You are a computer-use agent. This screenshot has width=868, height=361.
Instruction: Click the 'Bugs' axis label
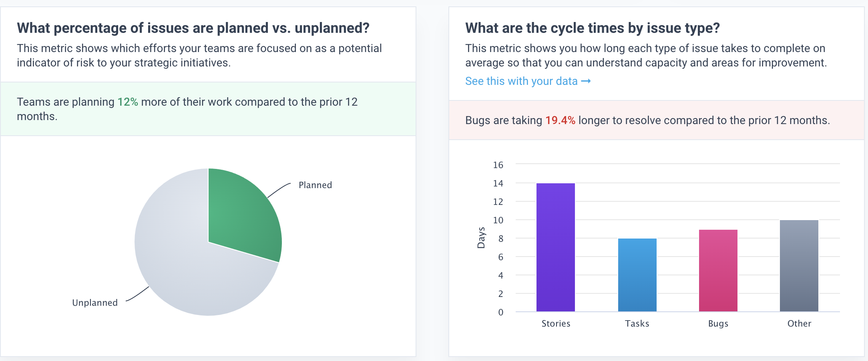click(718, 323)
